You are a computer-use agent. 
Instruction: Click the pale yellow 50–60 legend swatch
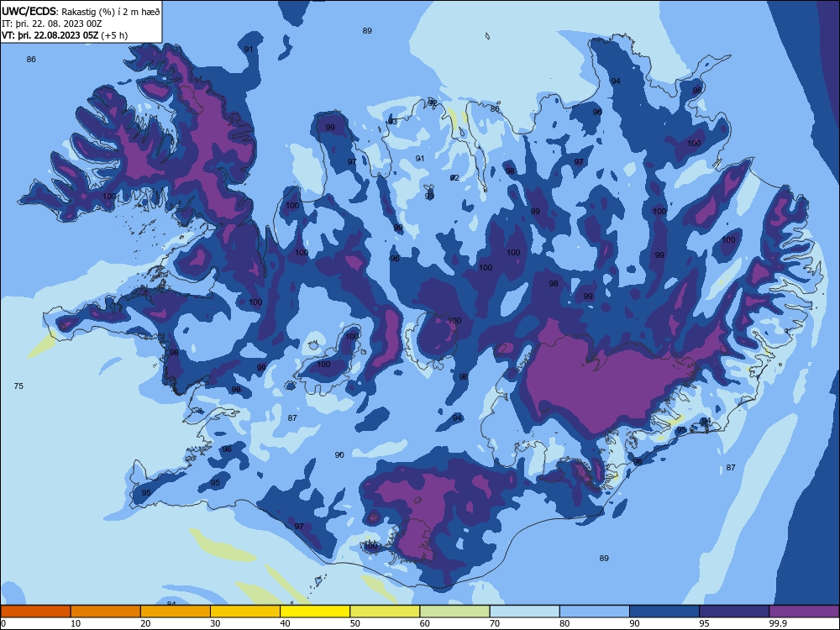coord(386,612)
